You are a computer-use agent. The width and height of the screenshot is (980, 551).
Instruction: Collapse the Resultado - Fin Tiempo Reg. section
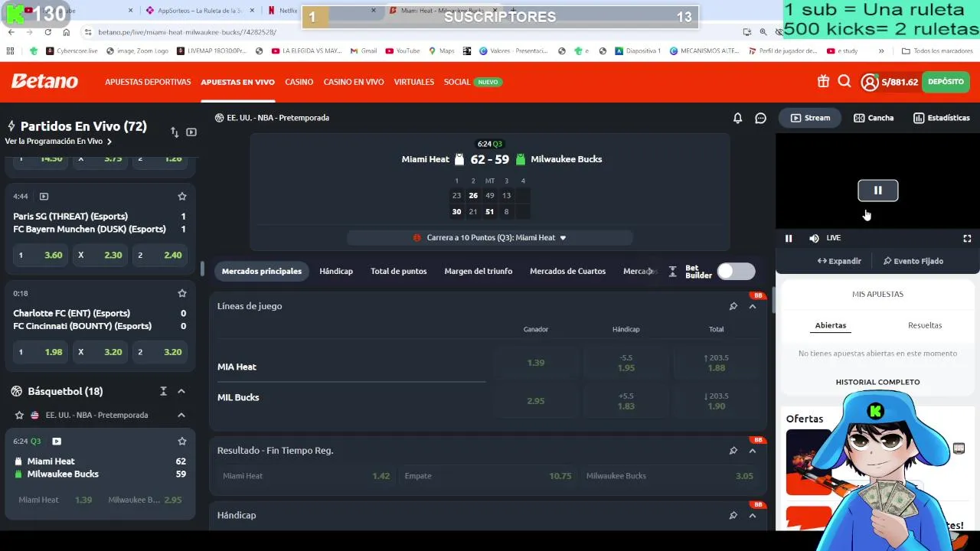point(753,451)
